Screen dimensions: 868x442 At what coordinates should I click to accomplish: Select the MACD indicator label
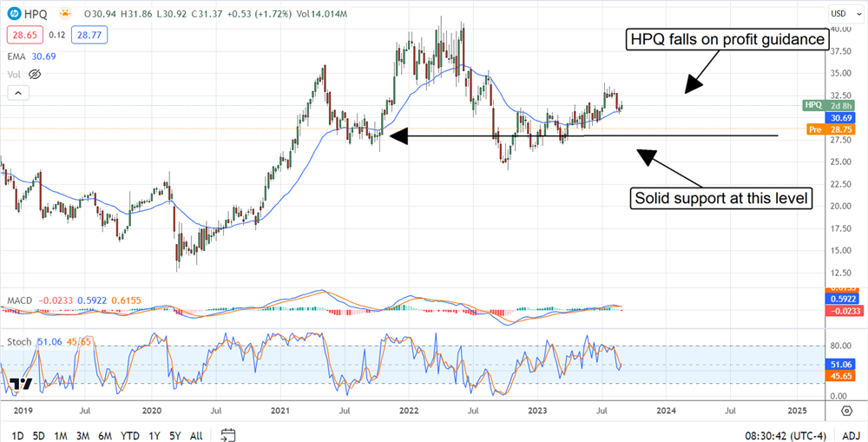tap(20, 300)
